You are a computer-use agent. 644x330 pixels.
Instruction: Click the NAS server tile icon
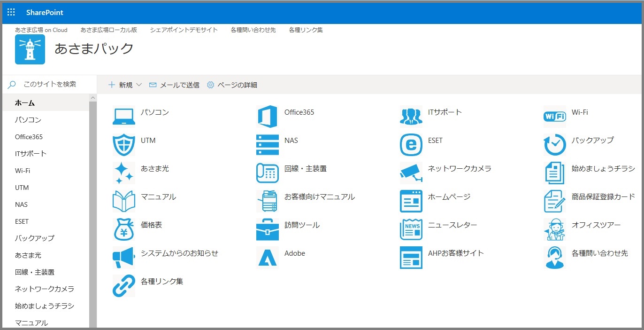pyautogui.click(x=268, y=145)
